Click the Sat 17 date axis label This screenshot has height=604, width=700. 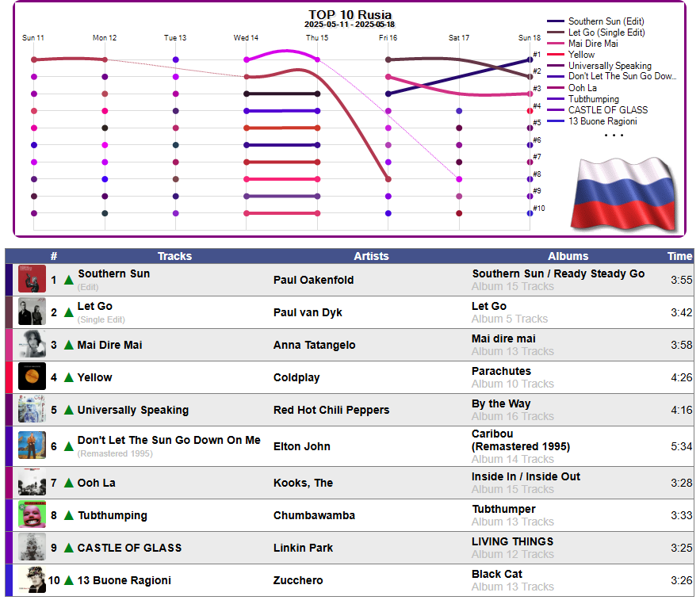459,38
